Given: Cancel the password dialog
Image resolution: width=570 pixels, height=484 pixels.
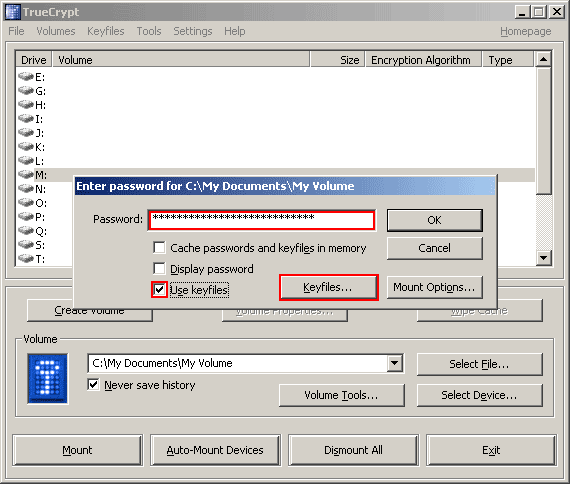Looking at the screenshot, I should pos(435,248).
